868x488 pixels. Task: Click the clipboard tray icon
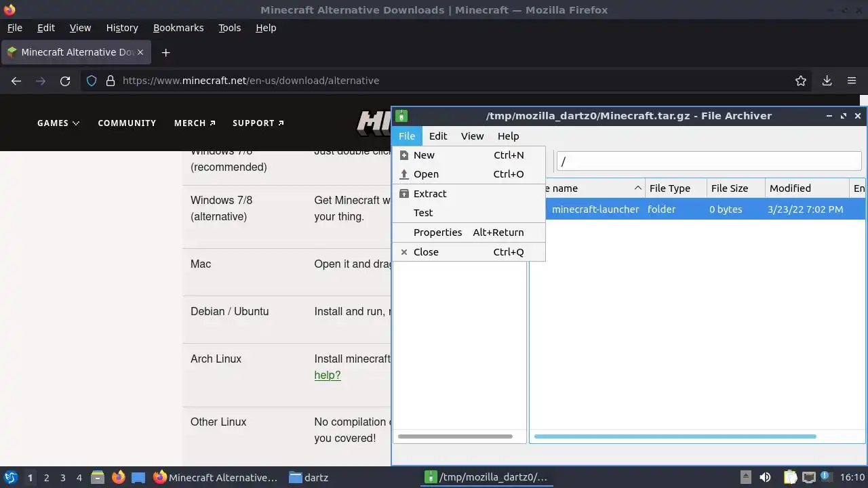click(x=789, y=478)
